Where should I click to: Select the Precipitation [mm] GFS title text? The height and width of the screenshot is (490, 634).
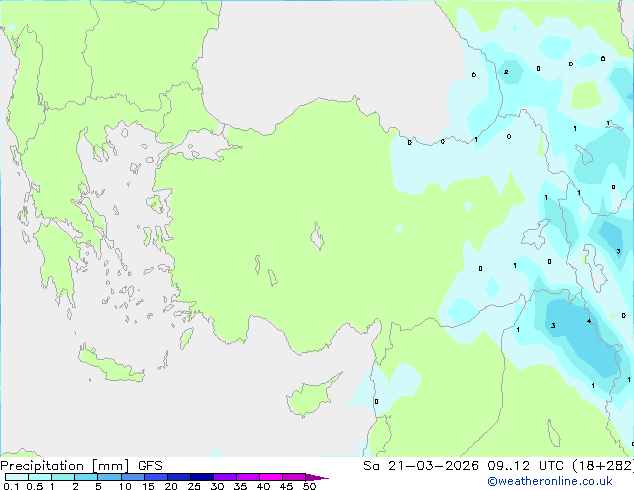[81, 466]
